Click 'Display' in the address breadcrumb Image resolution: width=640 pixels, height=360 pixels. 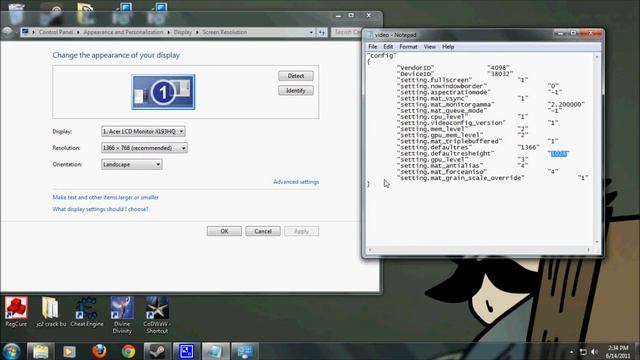182,32
